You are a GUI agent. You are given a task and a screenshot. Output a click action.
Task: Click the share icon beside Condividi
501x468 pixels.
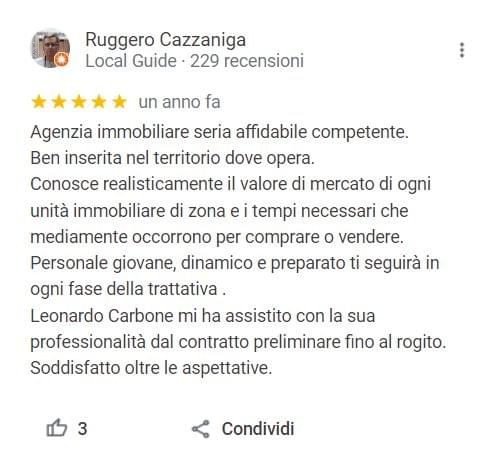(x=201, y=429)
